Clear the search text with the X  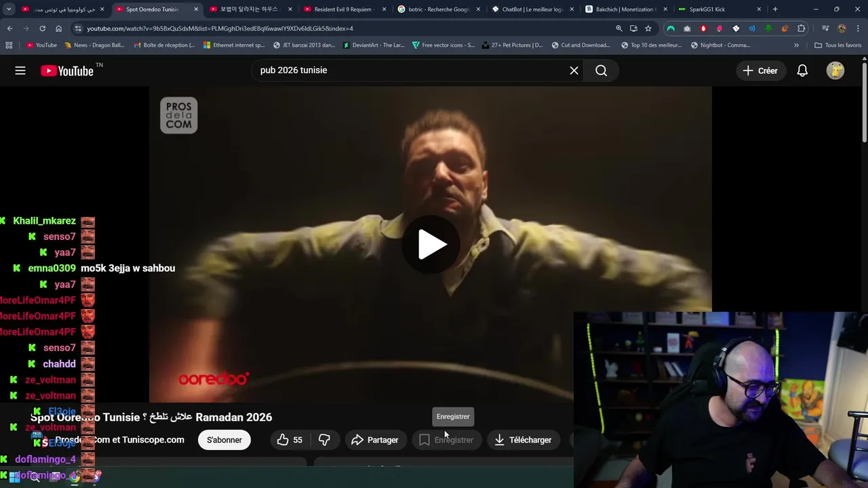(574, 70)
